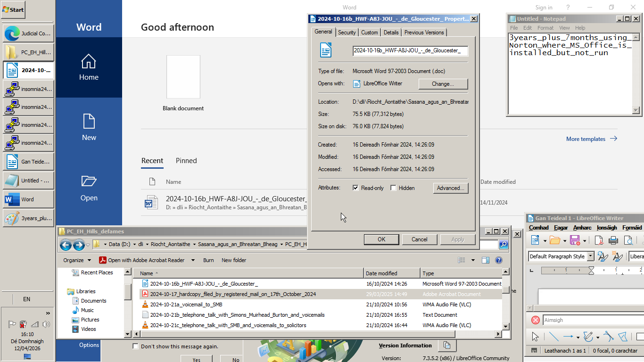This screenshot has width=644, height=362.
Task: Click the Explorer blue help icon
Action: [x=499, y=260]
